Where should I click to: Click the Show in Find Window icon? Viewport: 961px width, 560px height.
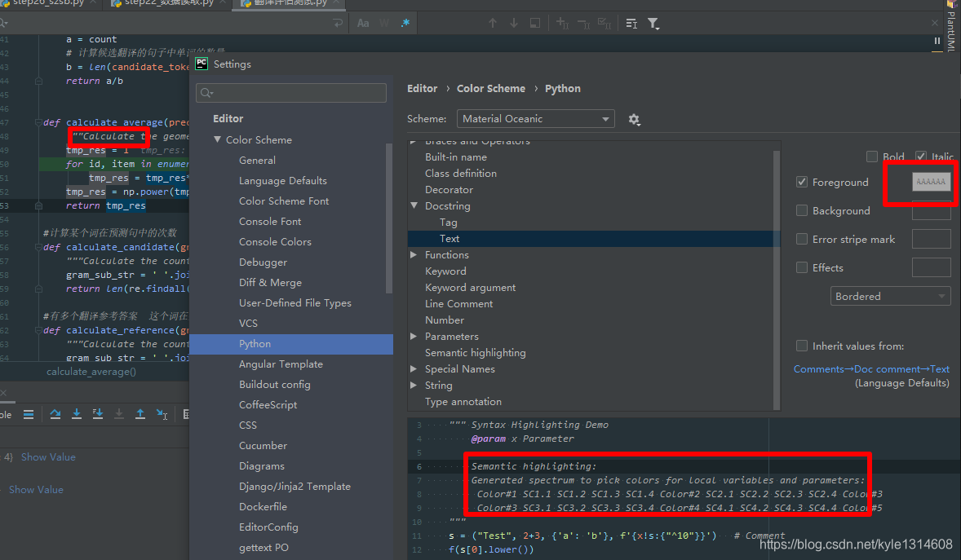[x=534, y=24]
